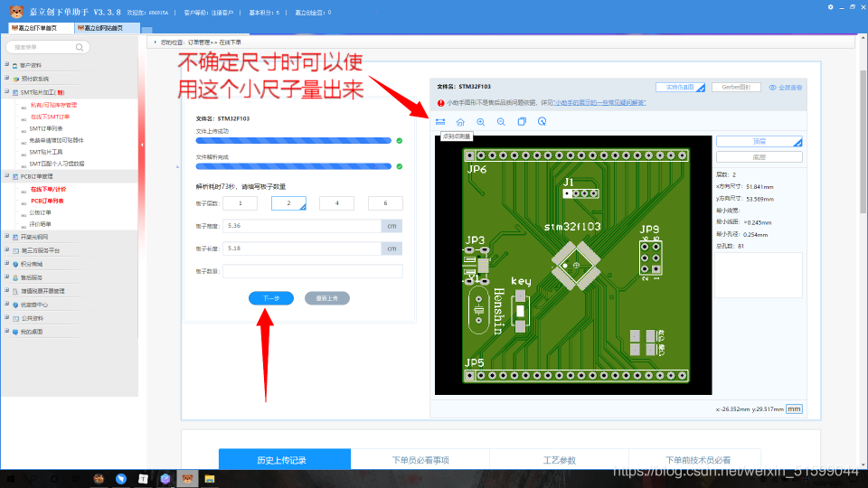Expand 第三方服务平台 tree node
Screen dimensions: 868x488
(6, 250)
